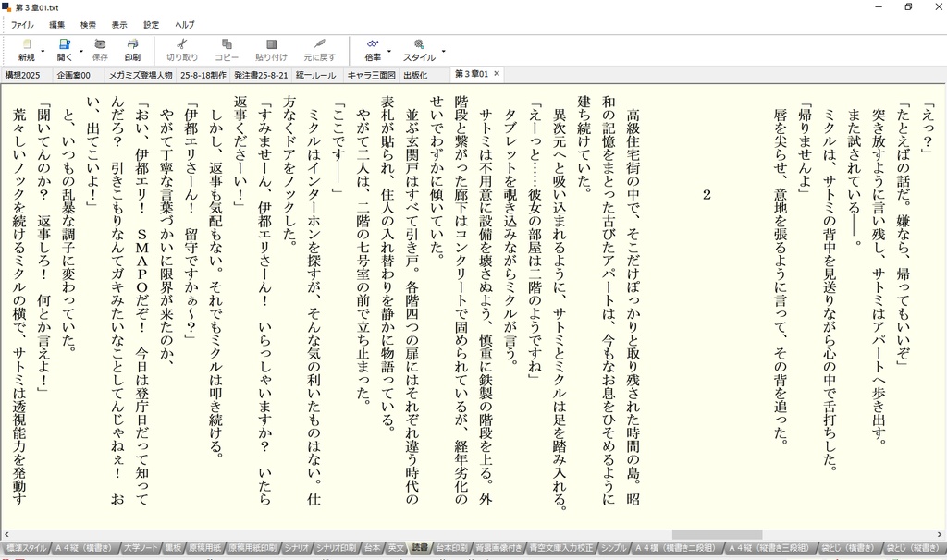Image resolution: width=947 pixels, height=560 pixels.
Task: Click the line 「帰りませんよ」
Action: tap(806, 149)
